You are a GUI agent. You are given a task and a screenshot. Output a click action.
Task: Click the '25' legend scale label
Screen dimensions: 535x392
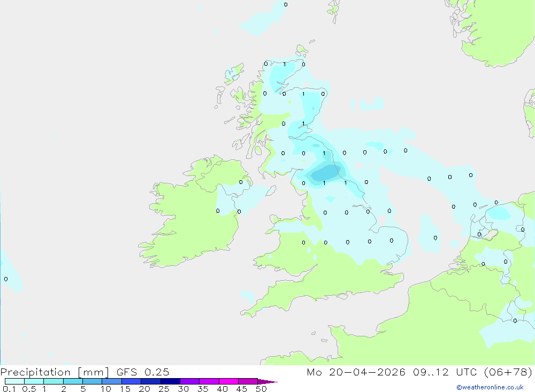[164, 389]
